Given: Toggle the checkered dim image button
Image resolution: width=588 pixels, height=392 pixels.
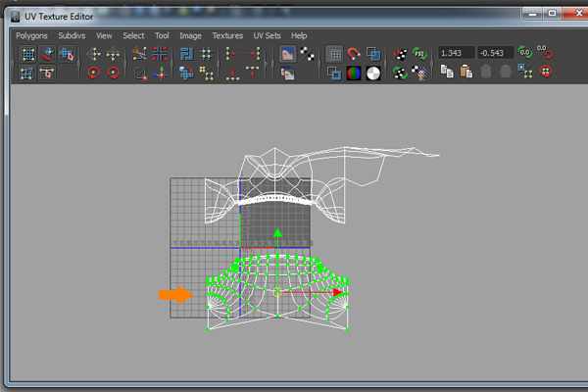Looking at the screenshot, I should [x=308, y=54].
